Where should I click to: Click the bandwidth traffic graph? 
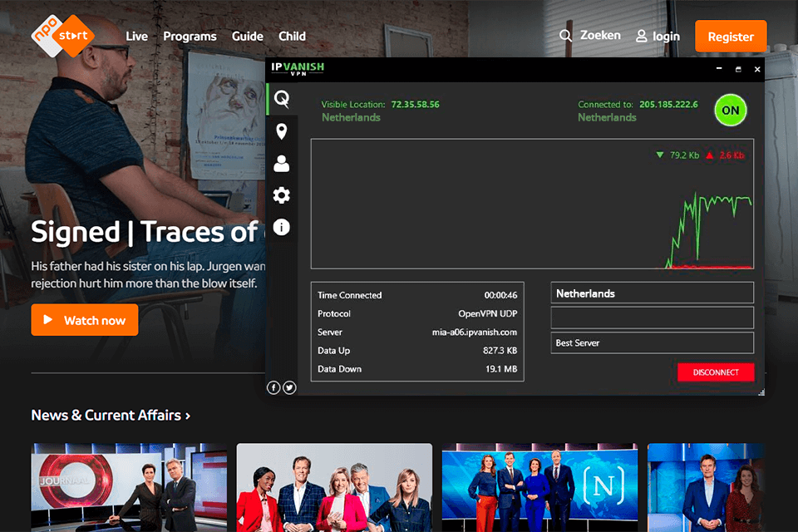click(x=532, y=204)
